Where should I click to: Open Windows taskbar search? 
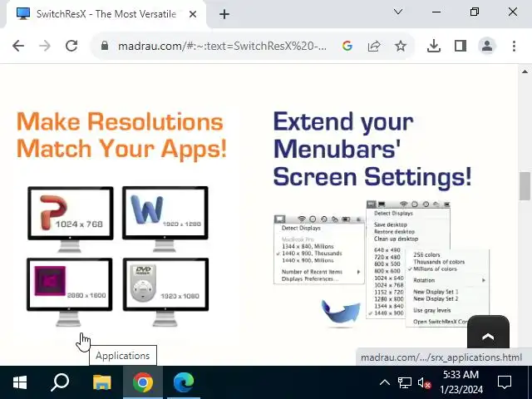point(60,382)
